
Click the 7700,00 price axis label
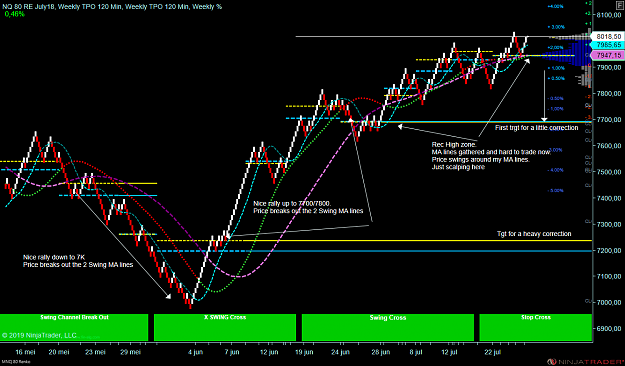[609, 120]
